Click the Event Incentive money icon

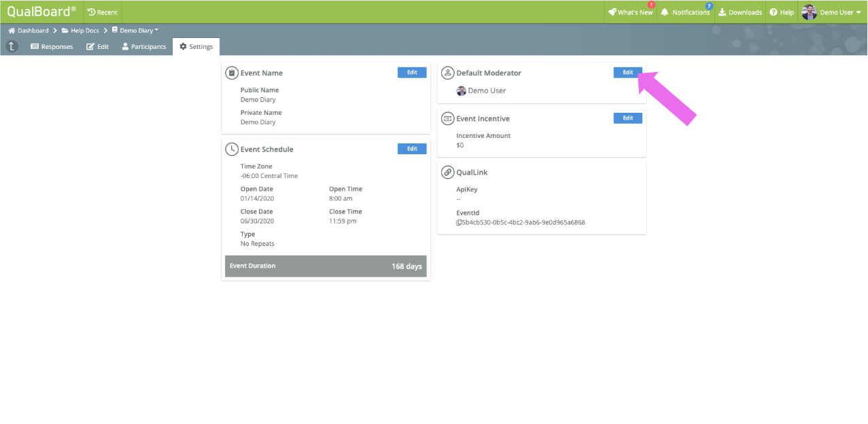(448, 118)
